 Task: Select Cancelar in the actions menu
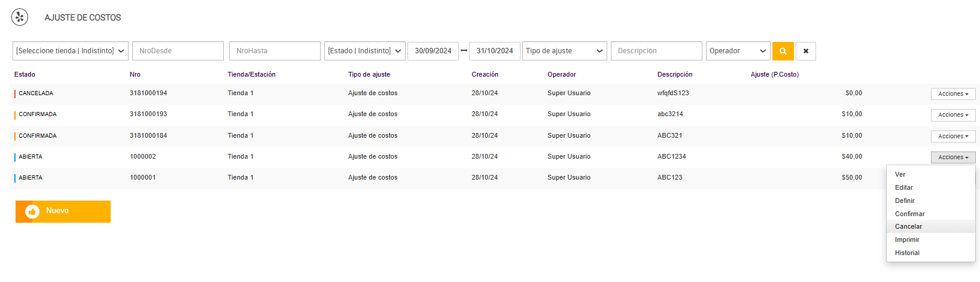coord(908,226)
